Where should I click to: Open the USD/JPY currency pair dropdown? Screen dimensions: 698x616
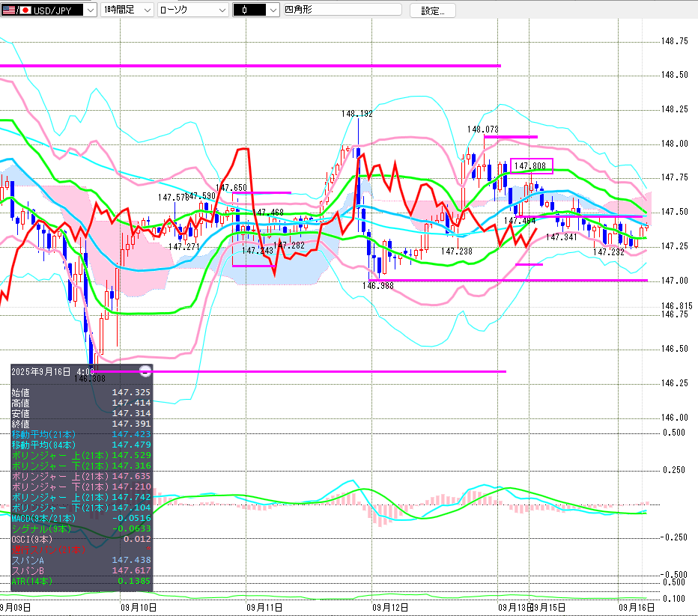[x=91, y=10]
